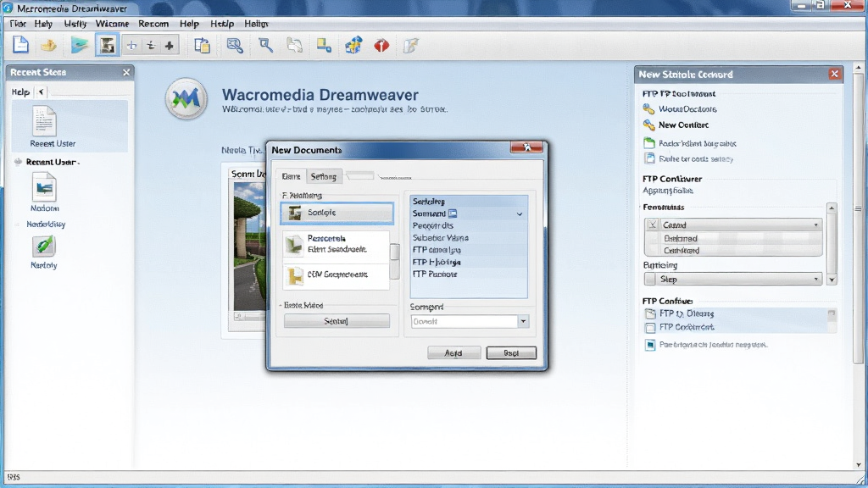The image size is (868, 488).
Task: Toggle the FTP Cofdirerd checkbox
Action: click(x=650, y=328)
